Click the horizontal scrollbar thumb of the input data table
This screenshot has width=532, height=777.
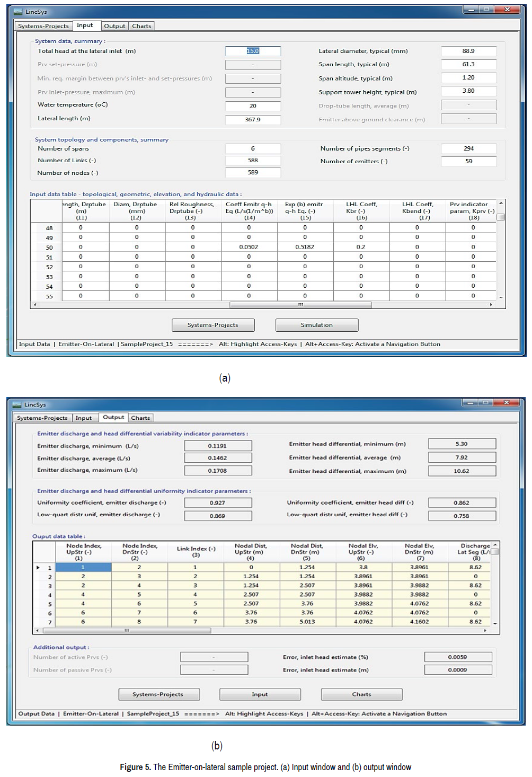pos(300,305)
